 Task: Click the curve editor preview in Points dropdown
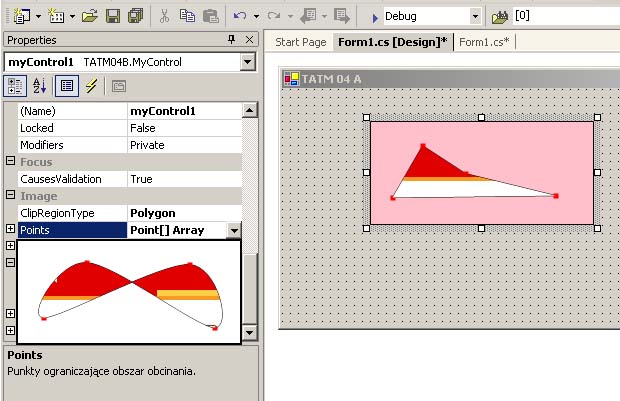click(129, 292)
